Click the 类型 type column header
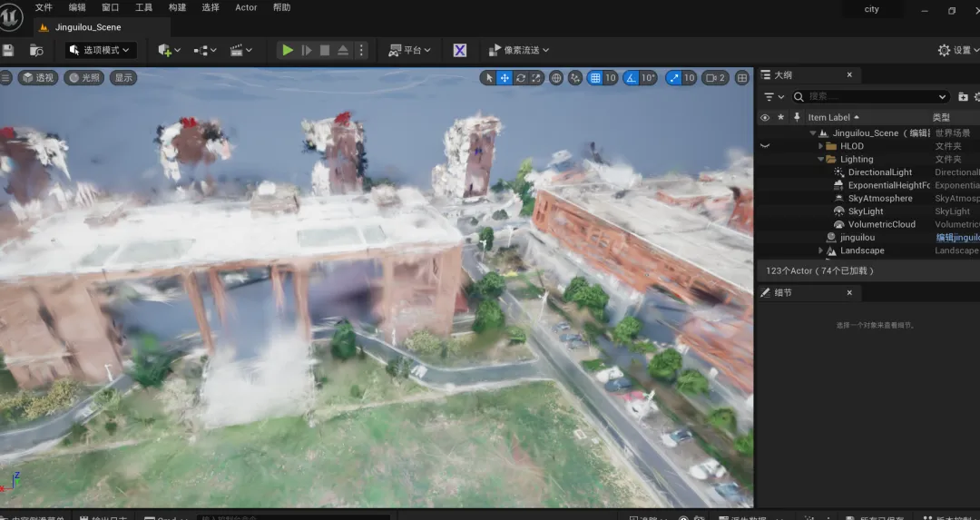 point(941,117)
